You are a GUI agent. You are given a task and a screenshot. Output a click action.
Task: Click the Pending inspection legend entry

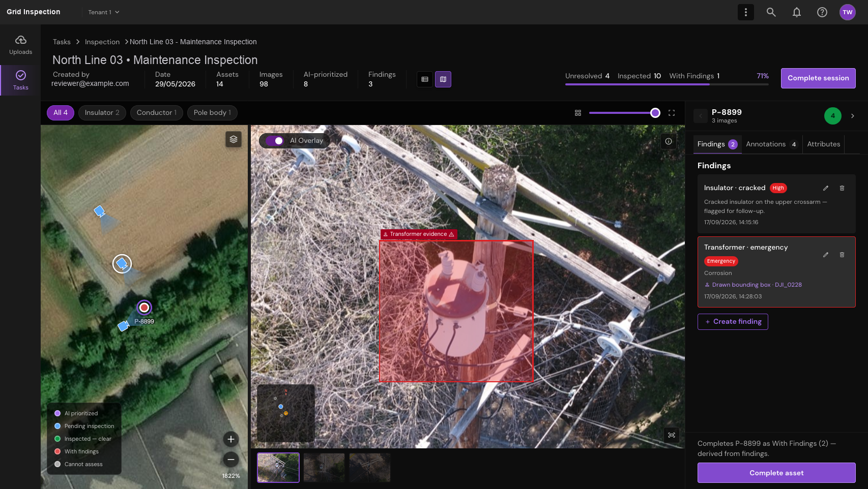84,426
